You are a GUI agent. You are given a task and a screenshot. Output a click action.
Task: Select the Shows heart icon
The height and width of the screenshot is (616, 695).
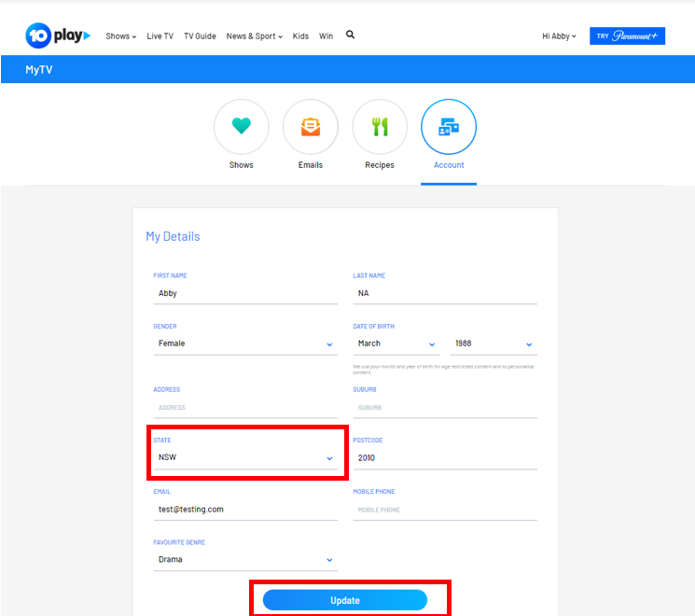click(241, 126)
